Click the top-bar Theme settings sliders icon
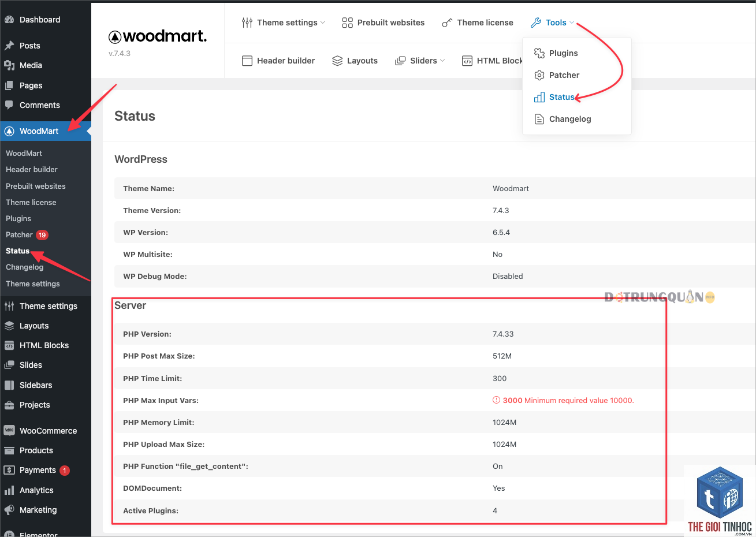Viewport: 756px width, 537px height. (247, 23)
